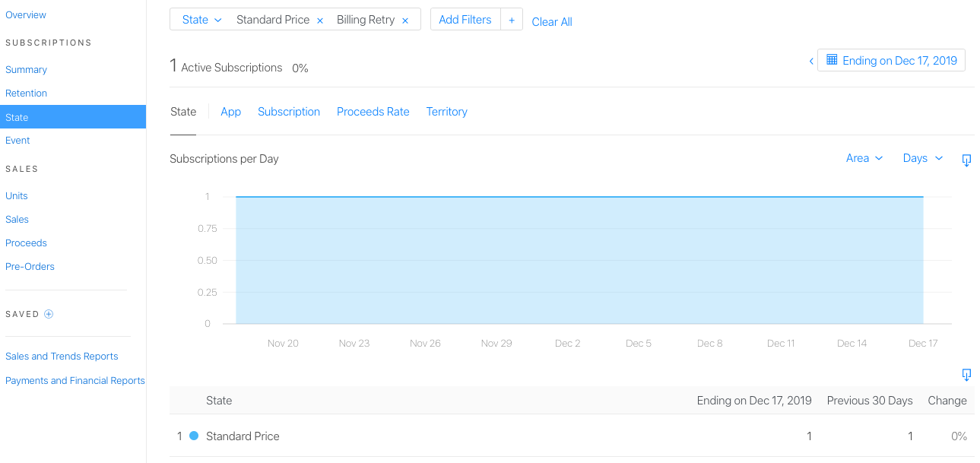Switch to the Territory tab
Viewport: 980px width, 463px height.
pos(447,112)
